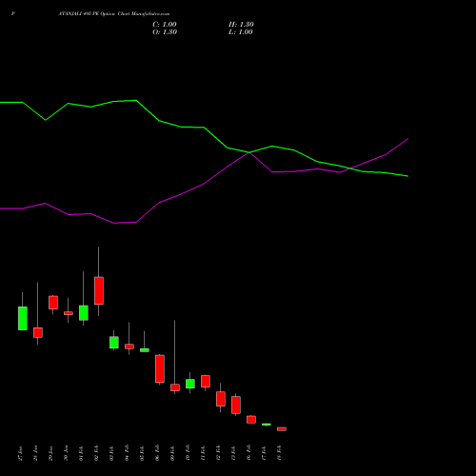
Task: Select the 28 Jan date label
Action: 35,453
